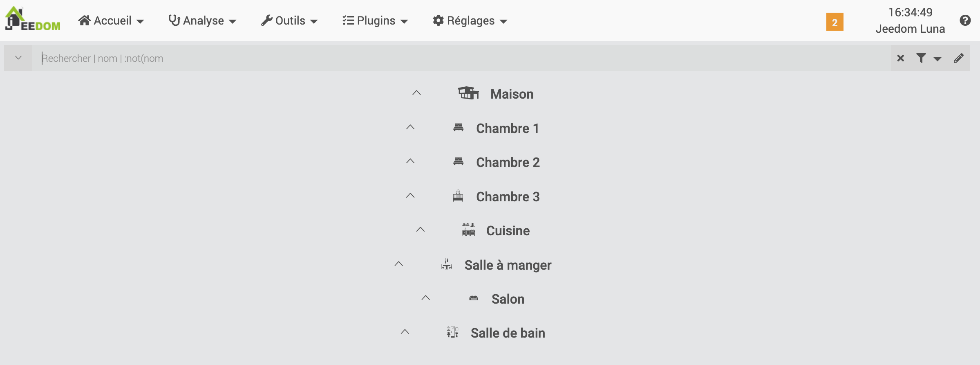The height and width of the screenshot is (365, 980).
Task: Click the Salle de bain icon
Action: pos(452,332)
